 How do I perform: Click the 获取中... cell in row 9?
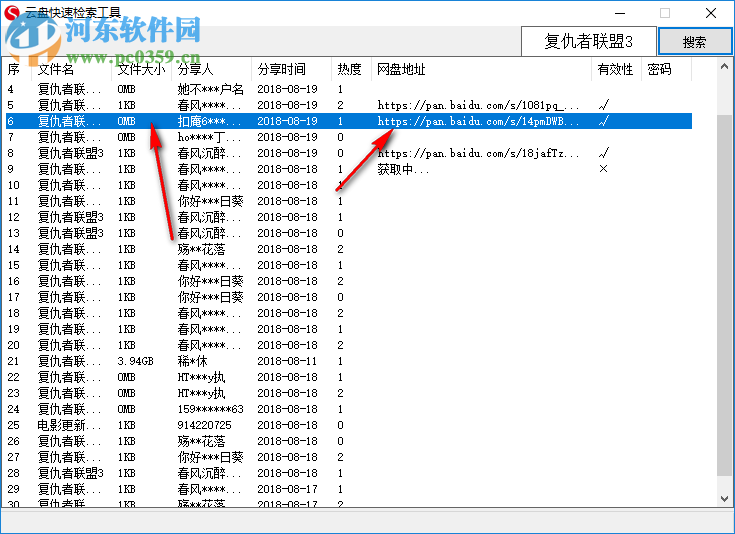(x=403, y=169)
